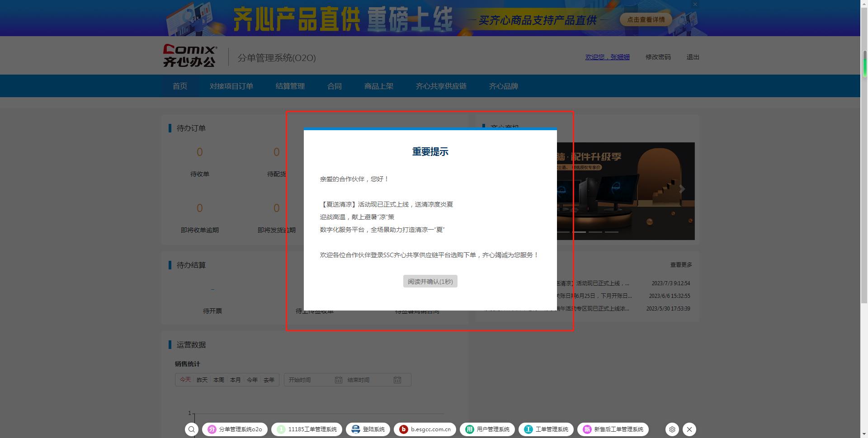Viewport: 868px width, 438px height.
Task: Open the settings gear in bottom bar
Action: 672,429
